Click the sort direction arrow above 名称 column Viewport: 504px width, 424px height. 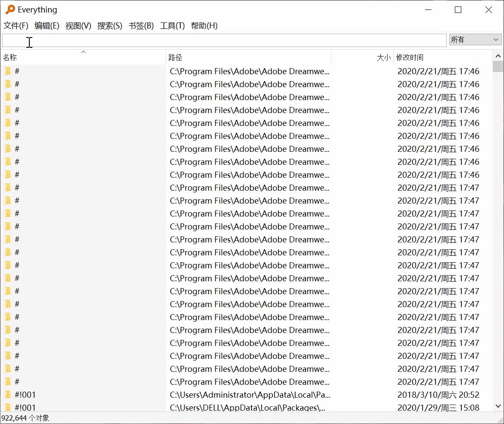[x=83, y=52]
